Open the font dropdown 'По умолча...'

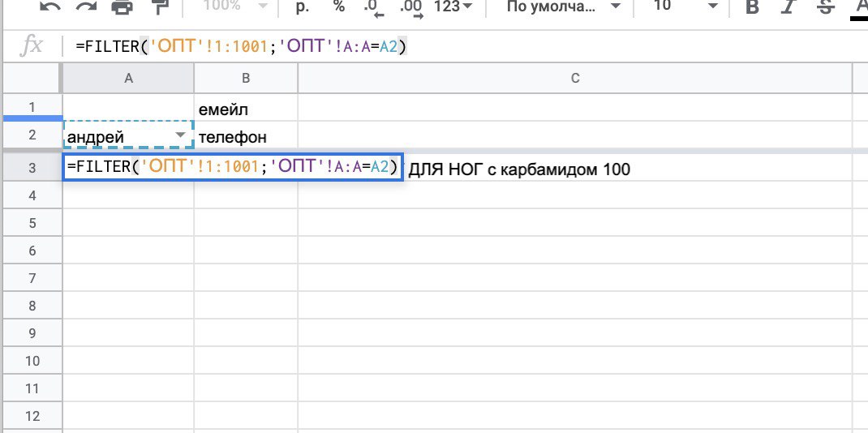click(x=563, y=6)
